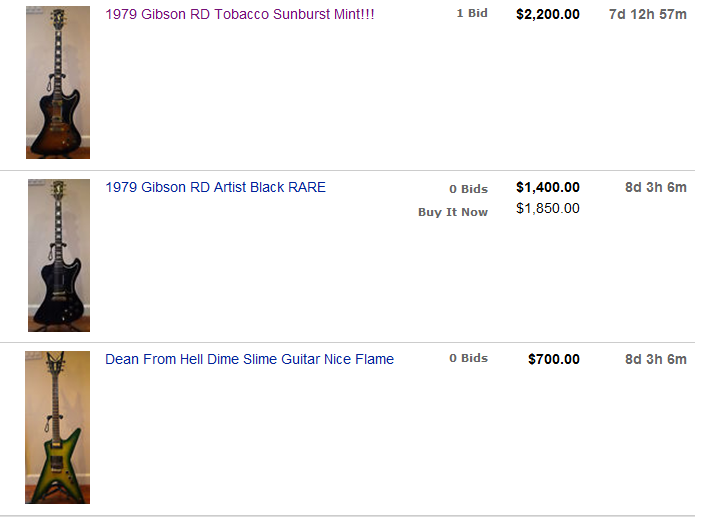Click '0 Bids' on the Gibson RD Artist
The width and height of the screenshot is (704, 517).
[468, 189]
